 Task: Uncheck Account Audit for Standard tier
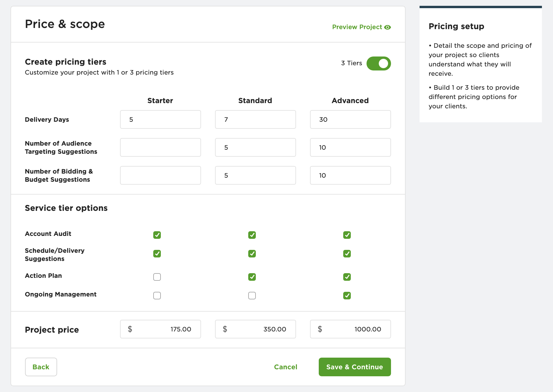coord(252,235)
